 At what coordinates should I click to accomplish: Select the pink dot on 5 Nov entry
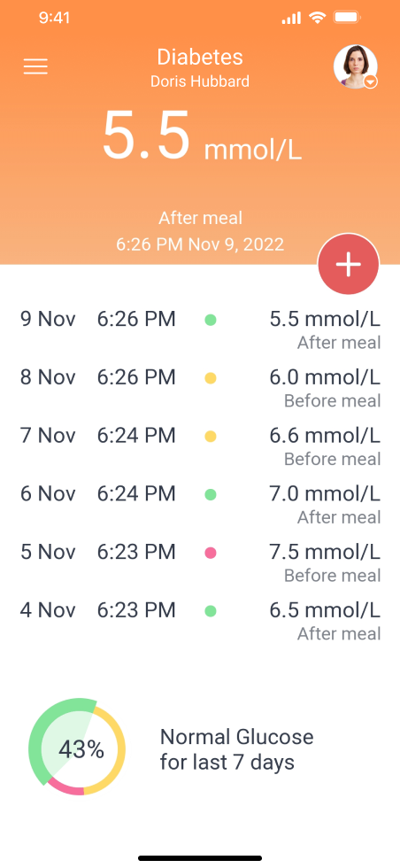(211, 553)
